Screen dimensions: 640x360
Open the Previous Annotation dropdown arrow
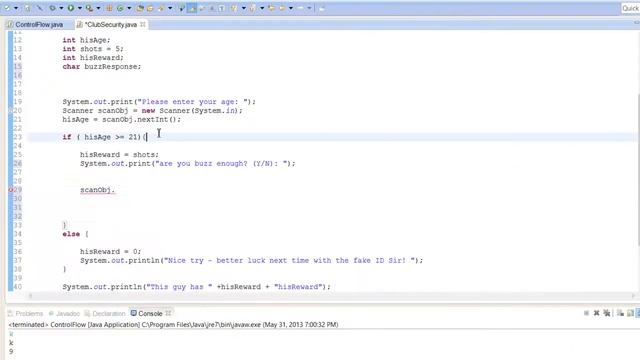tap(262, 8)
